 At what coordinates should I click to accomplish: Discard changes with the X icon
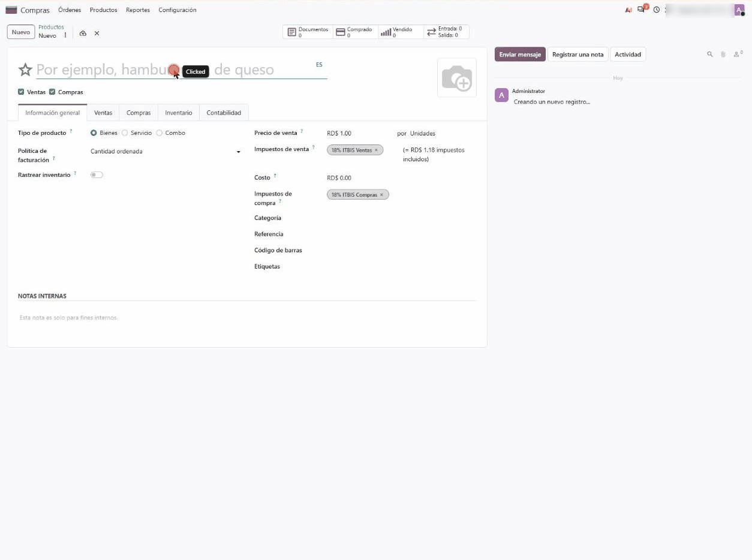pos(97,34)
